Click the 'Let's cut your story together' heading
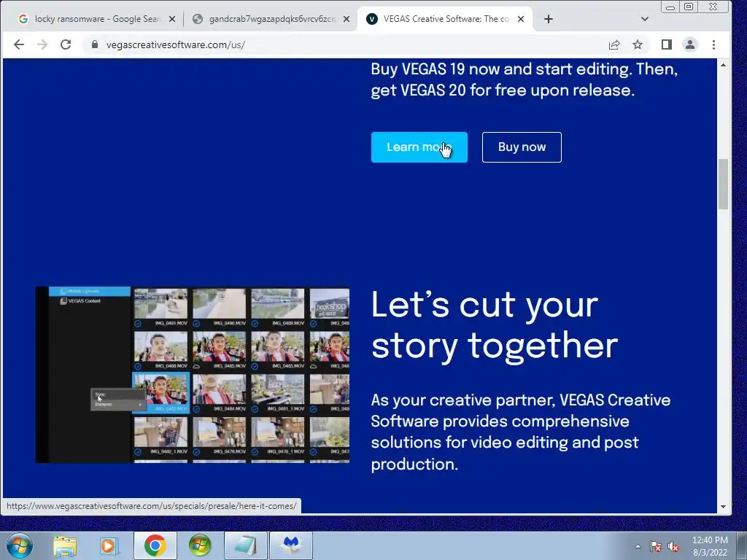 [495, 325]
